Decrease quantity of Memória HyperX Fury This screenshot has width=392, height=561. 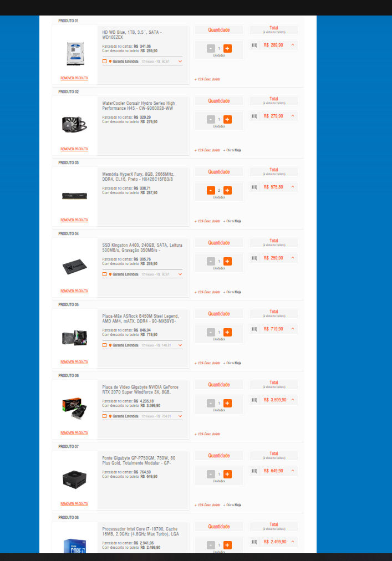[x=211, y=190]
